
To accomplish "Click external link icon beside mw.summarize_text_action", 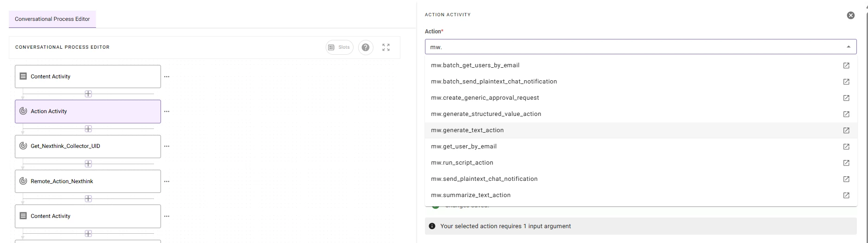I will (846, 195).
